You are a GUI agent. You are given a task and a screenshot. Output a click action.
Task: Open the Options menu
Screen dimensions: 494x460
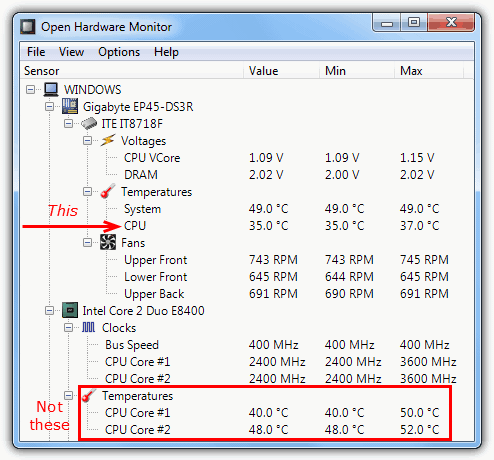119,52
